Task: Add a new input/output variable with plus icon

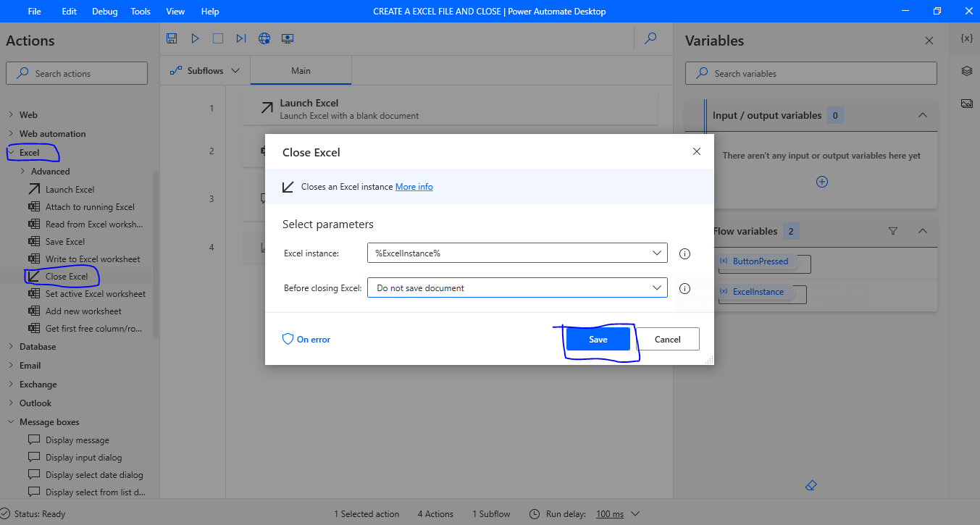Action: pyautogui.click(x=822, y=182)
